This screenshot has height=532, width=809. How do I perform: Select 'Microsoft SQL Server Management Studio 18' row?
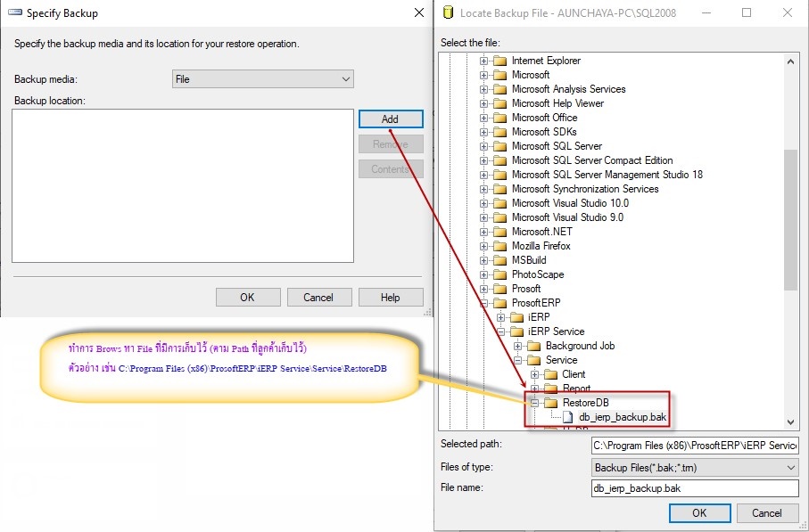607,175
